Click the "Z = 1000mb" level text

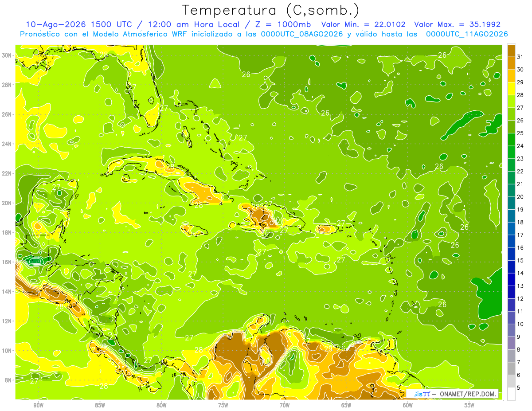(282, 24)
